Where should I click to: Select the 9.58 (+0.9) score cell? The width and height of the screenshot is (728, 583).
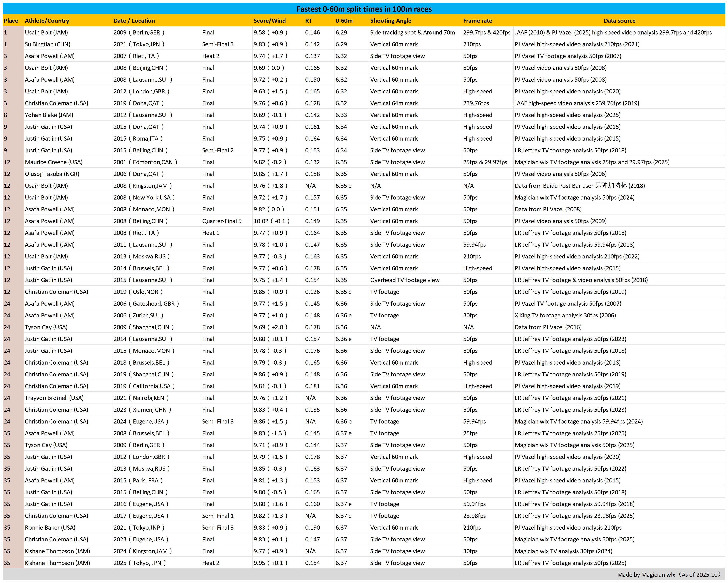[270, 32]
